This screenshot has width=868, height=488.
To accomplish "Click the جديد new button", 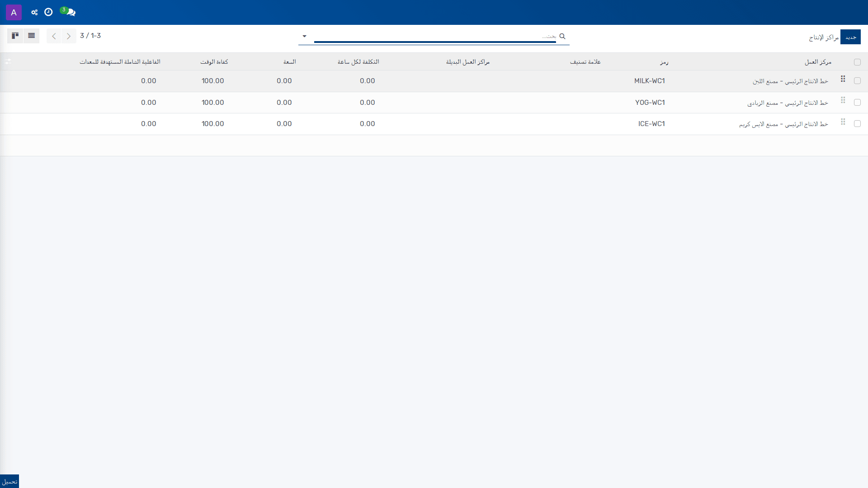I will [x=850, y=37].
